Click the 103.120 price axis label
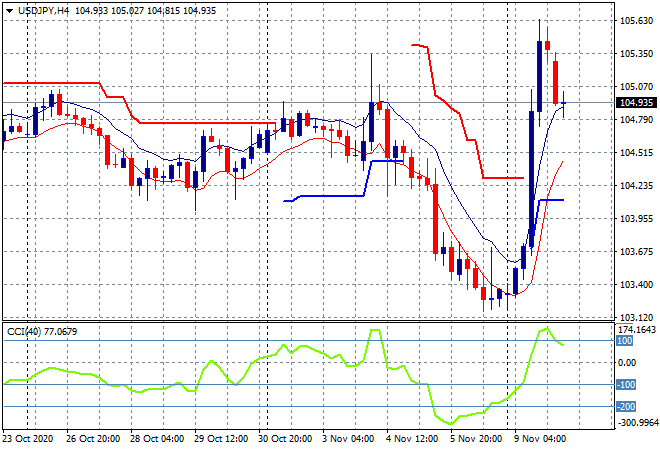Screen dimensions: 660x450 pos(636,317)
